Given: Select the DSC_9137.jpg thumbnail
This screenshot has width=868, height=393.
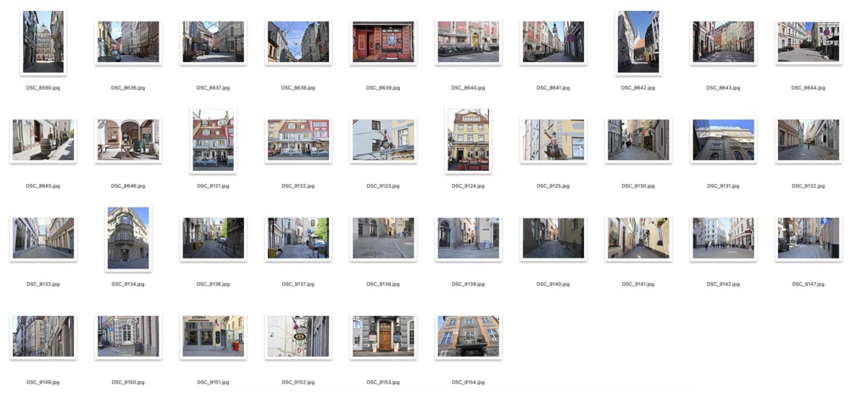Looking at the screenshot, I should click(x=298, y=238).
